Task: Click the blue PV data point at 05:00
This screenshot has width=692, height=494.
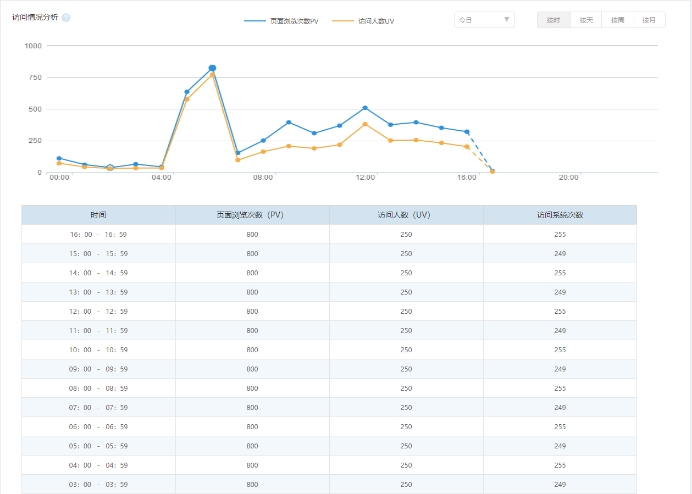Action: 187,92
